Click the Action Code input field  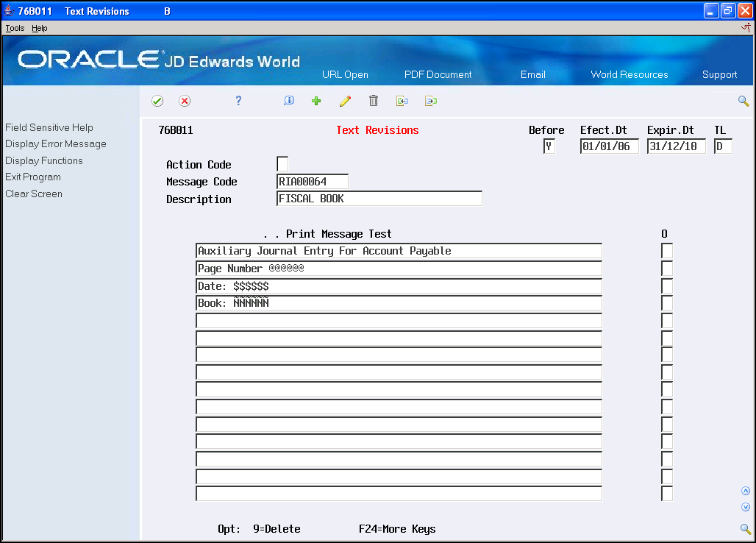(282, 164)
